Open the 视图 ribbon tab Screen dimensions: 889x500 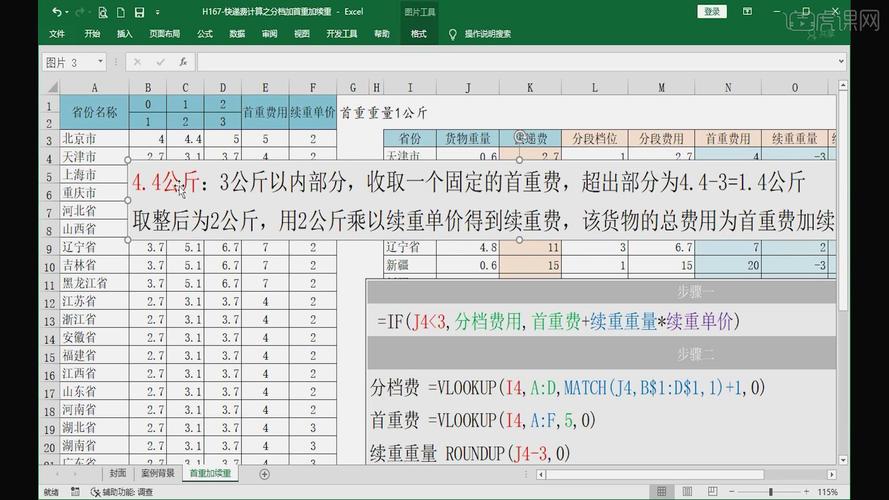tap(302, 34)
